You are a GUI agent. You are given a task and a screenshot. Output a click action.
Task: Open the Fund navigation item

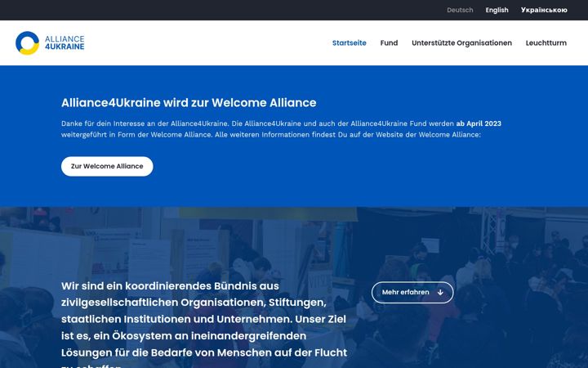click(x=389, y=43)
